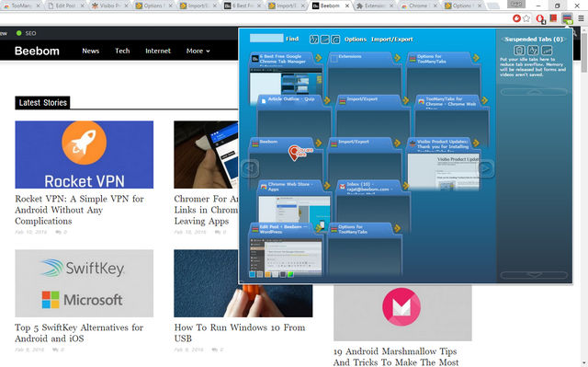The width and height of the screenshot is (588, 367).
Task: Click the third sort icon before Options
Action: tap(335, 39)
